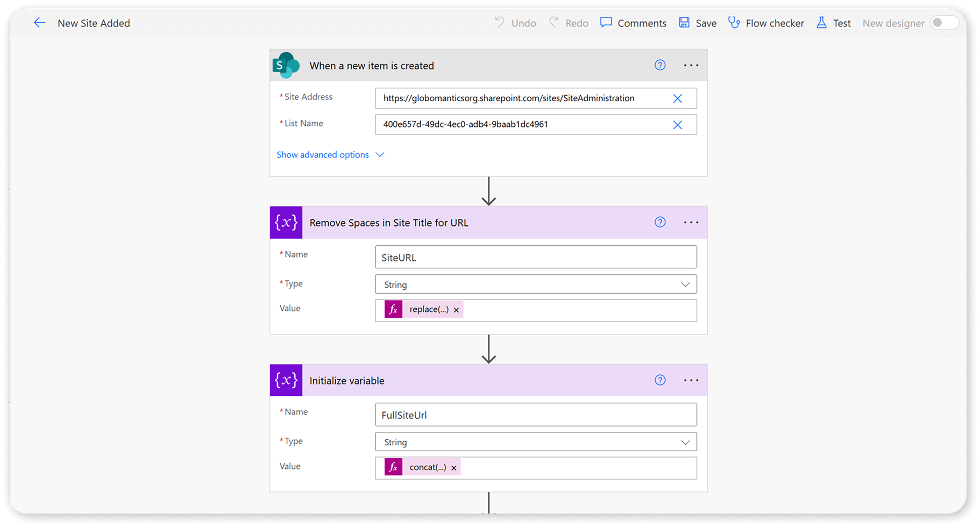Open Type dropdown in Remove Spaces step
980x527 pixels.
coord(536,284)
